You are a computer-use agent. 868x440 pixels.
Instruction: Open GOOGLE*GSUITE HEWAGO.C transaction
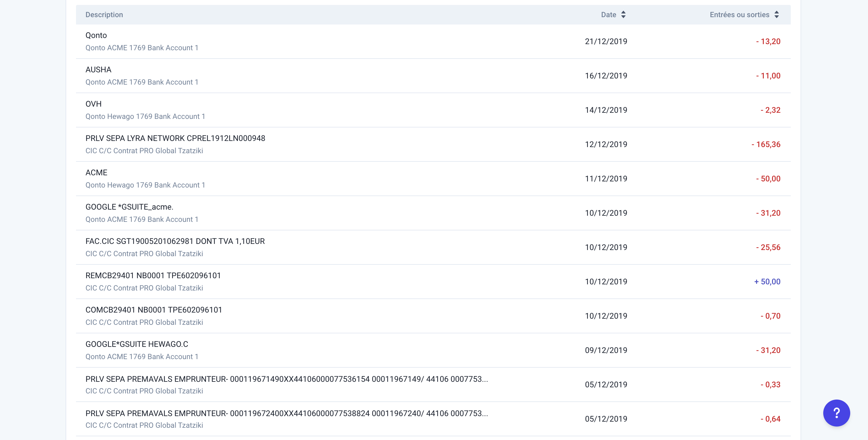tap(433, 351)
